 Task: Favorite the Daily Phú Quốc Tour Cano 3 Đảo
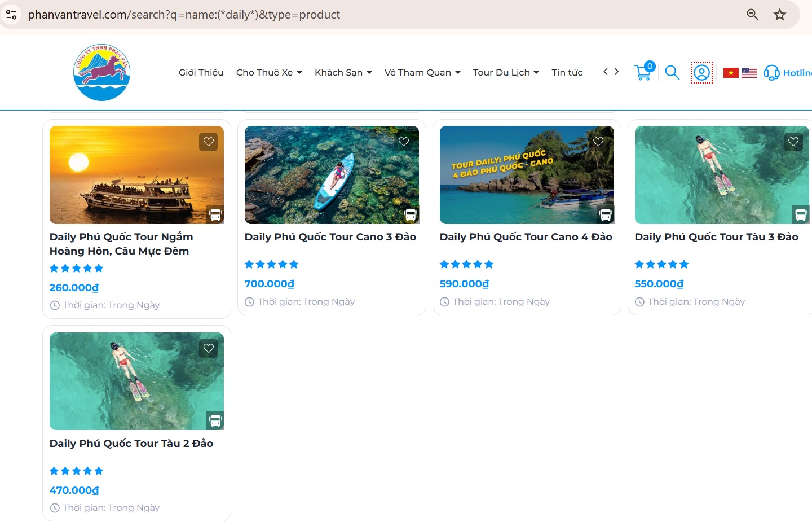coord(403,142)
